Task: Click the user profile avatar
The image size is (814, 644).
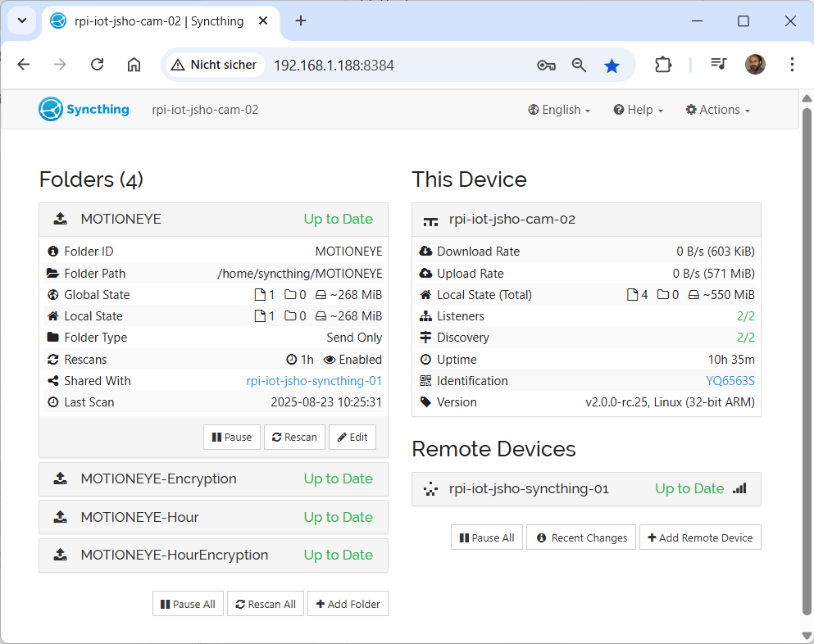Action: [755, 65]
